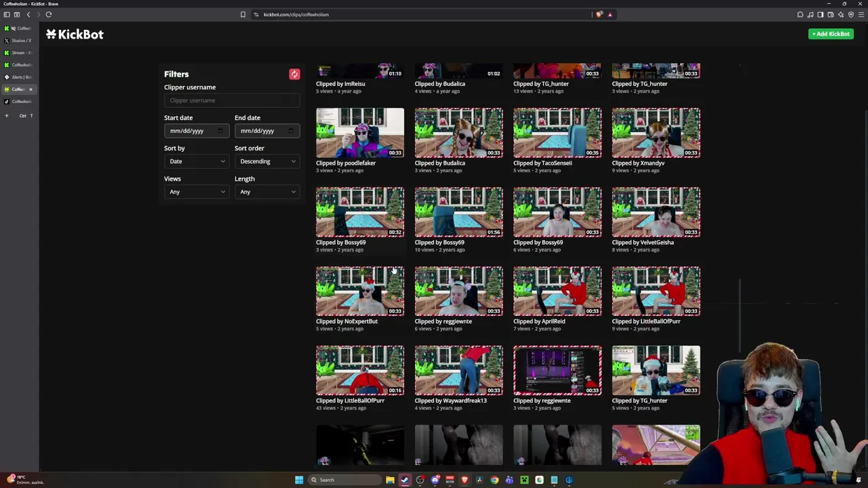Pick an End date in the date field

click(267, 131)
